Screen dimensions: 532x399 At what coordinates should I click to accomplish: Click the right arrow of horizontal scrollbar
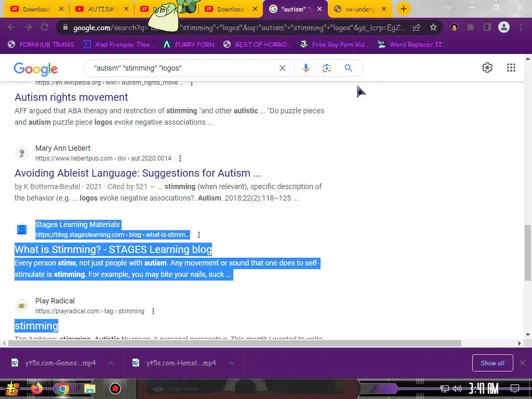[520, 343]
